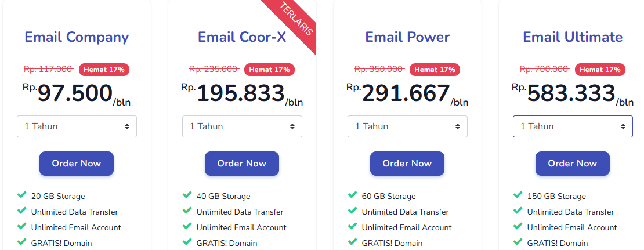Screen dimensions: 644x250
Task: Expand Email Ultimate 1 Tahun duration dropdown
Action: click(573, 126)
